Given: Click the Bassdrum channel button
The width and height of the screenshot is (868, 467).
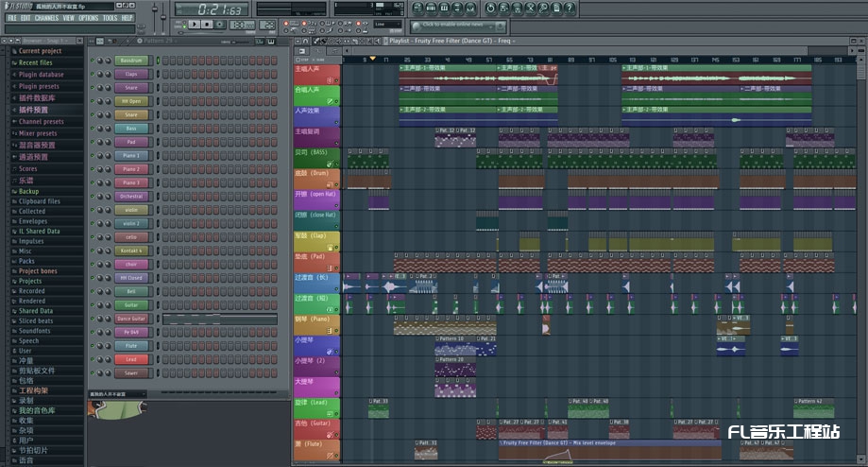Looking at the screenshot, I should (131, 61).
